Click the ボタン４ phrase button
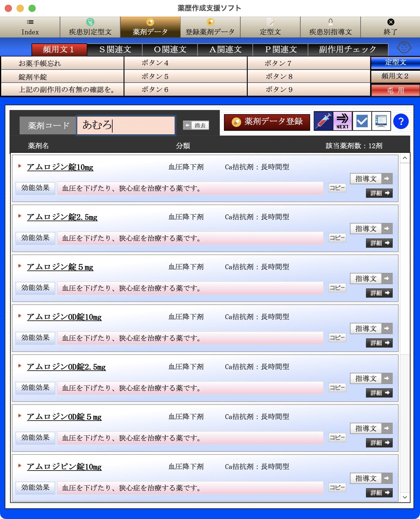Image resolution: width=420 pixels, height=519 pixels. click(x=186, y=63)
